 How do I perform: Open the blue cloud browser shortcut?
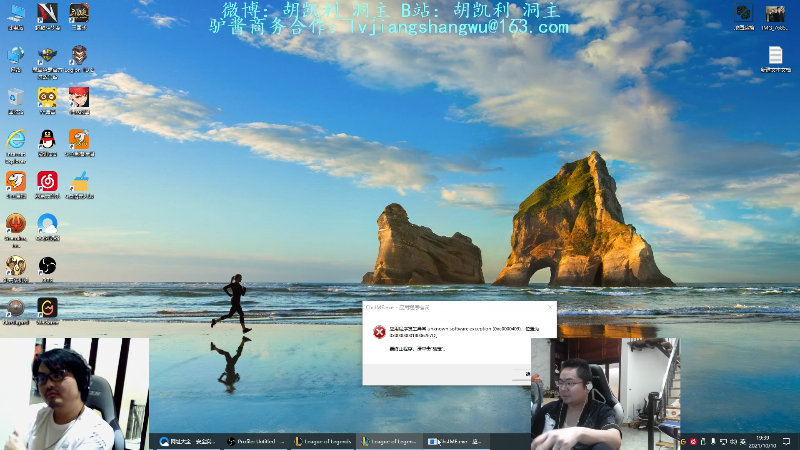tap(47, 227)
